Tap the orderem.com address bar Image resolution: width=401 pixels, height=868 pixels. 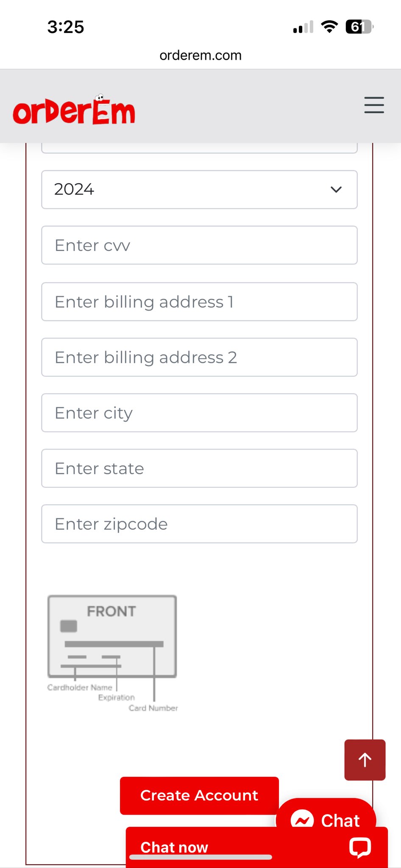pos(200,56)
